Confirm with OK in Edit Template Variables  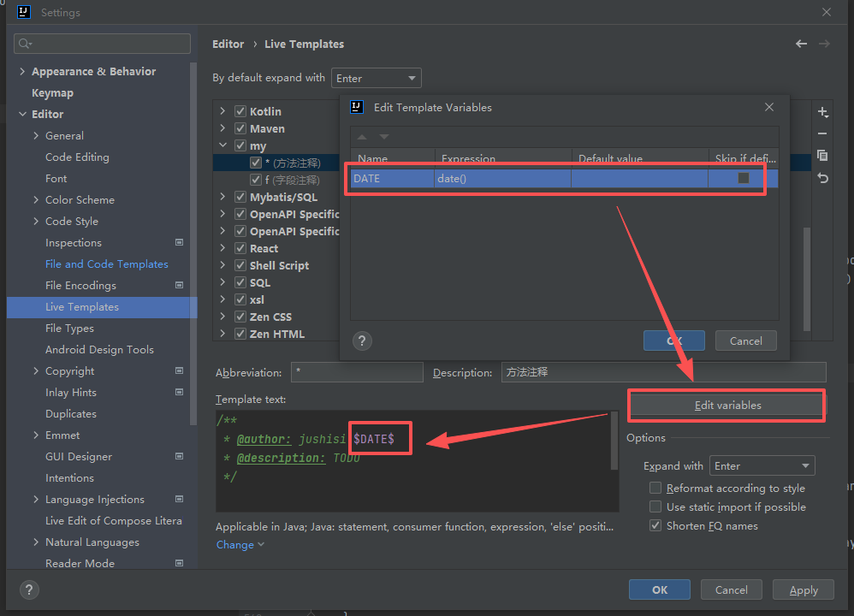point(674,341)
